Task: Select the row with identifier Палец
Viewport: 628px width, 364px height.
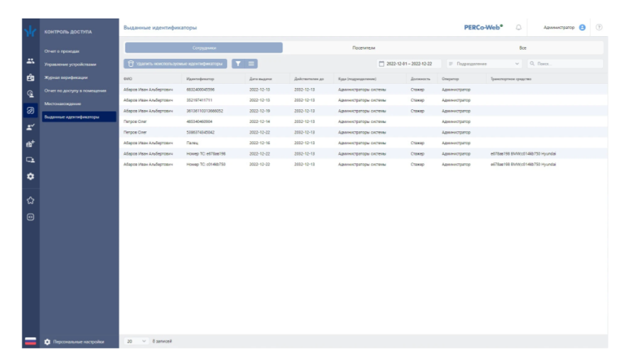Action: [363, 143]
